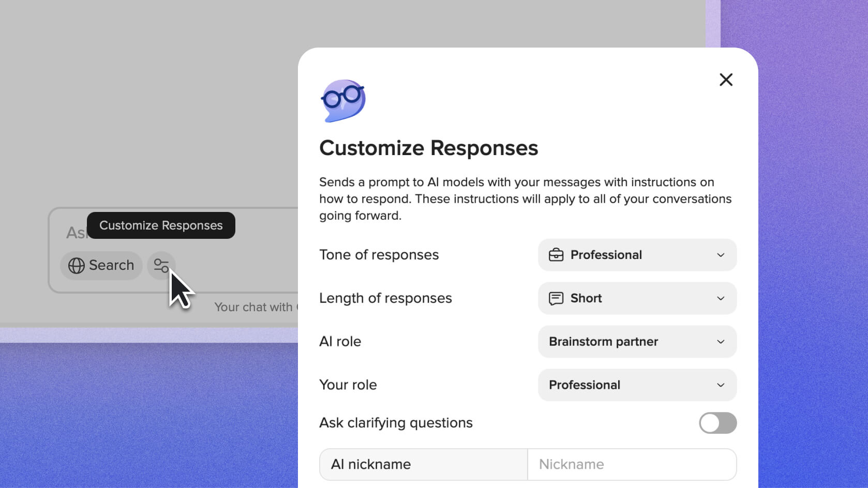The height and width of the screenshot is (488, 868).
Task: Open the Your role dropdown
Action: click(x=637, y=385)
